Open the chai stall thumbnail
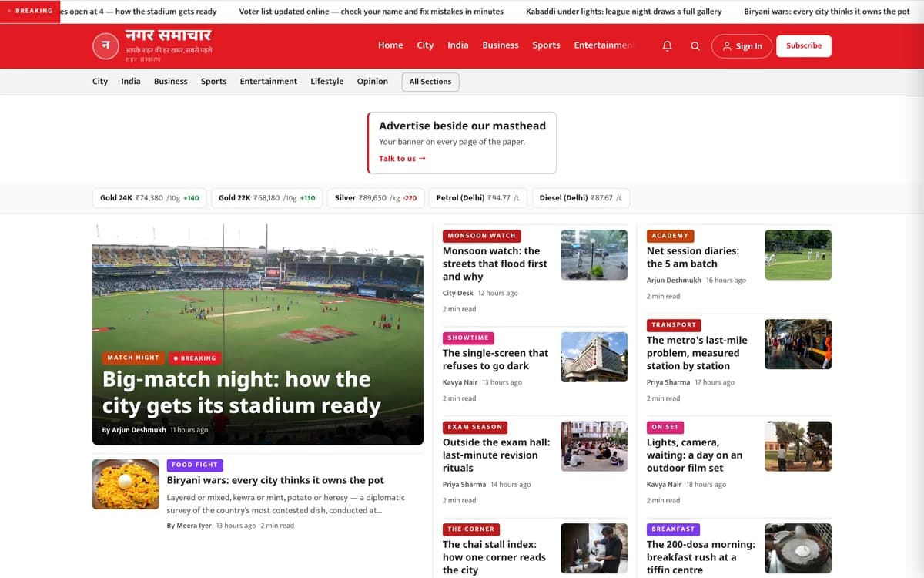 (594, 549)
